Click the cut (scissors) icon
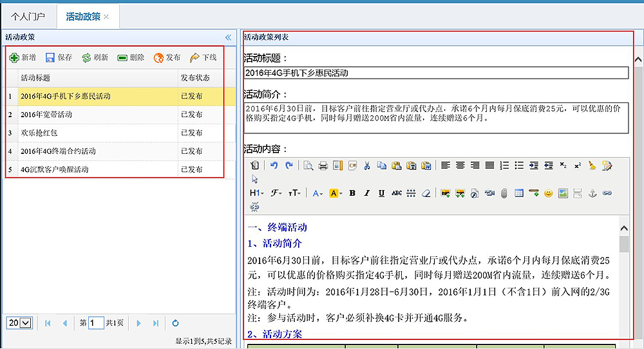Screen dimensions: 644x349 367,165
